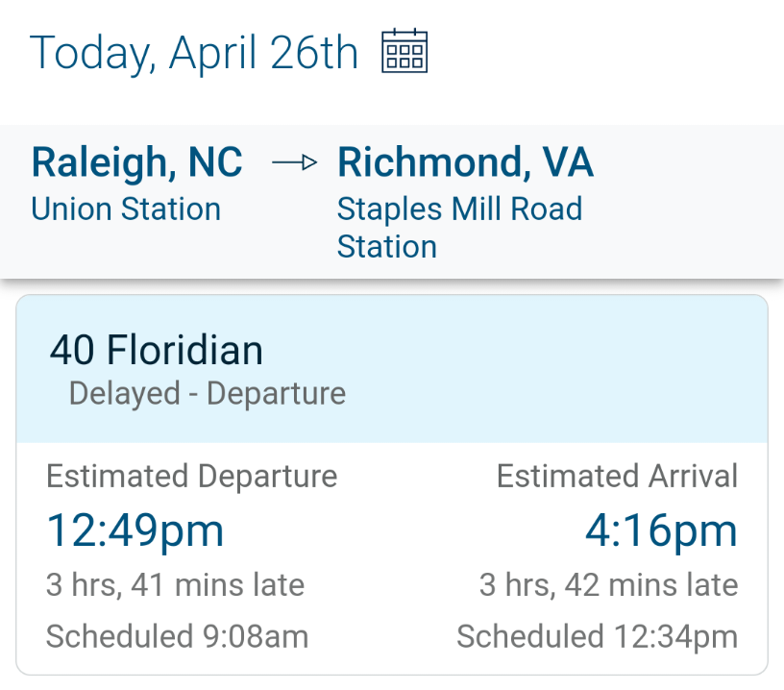Tap the Staples Mill Road Station label
This screenshot has height=690, width=784.
pos(459,228)
